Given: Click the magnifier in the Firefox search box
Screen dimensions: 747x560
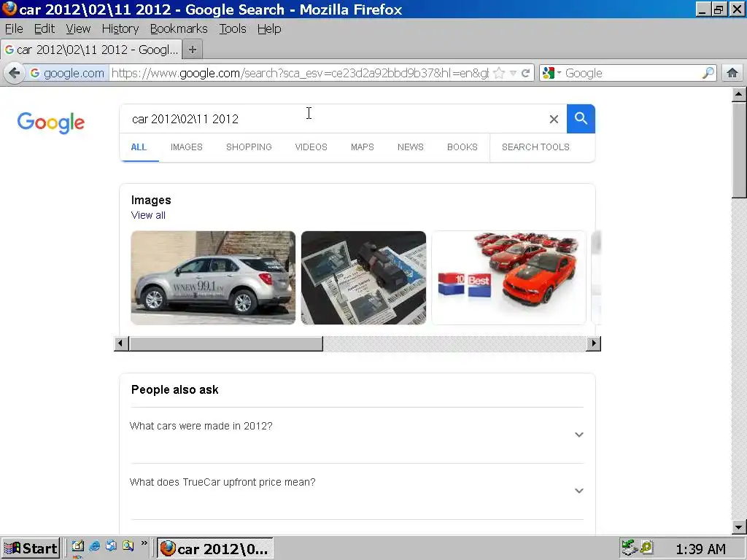Looking at the screenshot, I should pos(708,73).
